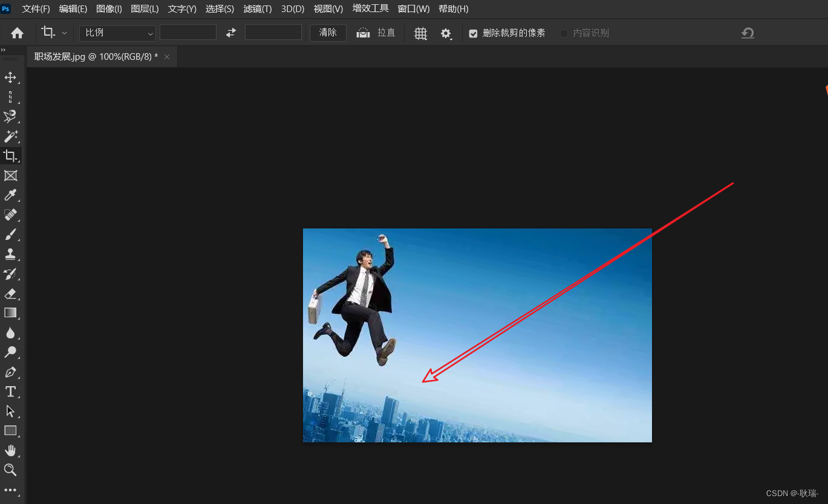Viewport: 828px width, 504px height.
Task: Open additional crop settings gear
Action: click(446, 33)
